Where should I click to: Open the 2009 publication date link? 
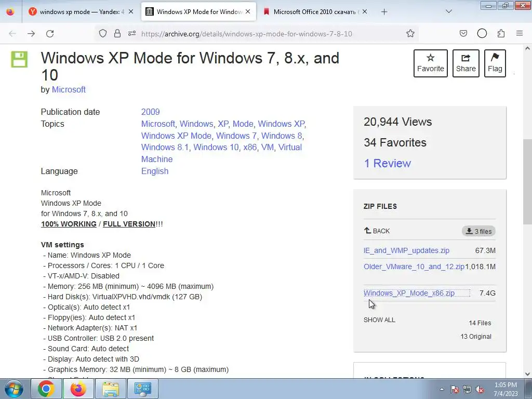[150, 112]
